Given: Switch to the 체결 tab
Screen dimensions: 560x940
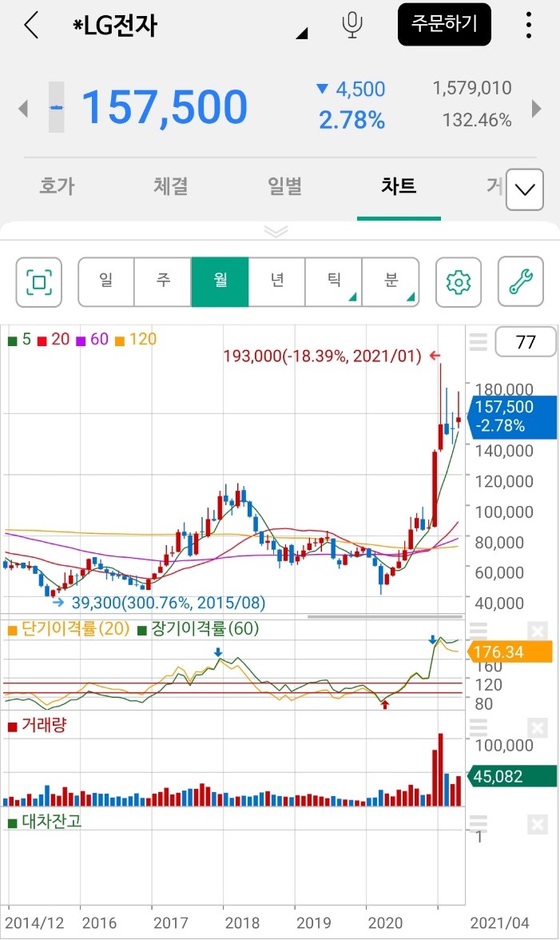Looking at the screenshot, I should 171,185.
